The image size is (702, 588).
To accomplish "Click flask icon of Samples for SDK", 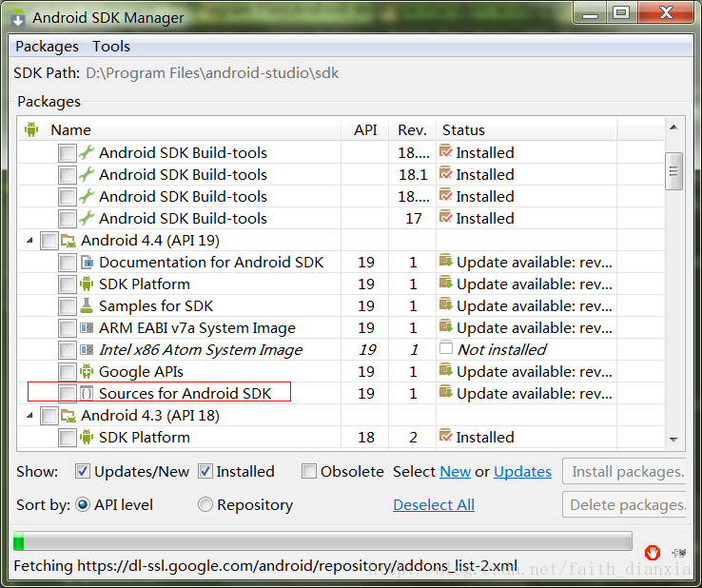I will [x=87, y=305].
